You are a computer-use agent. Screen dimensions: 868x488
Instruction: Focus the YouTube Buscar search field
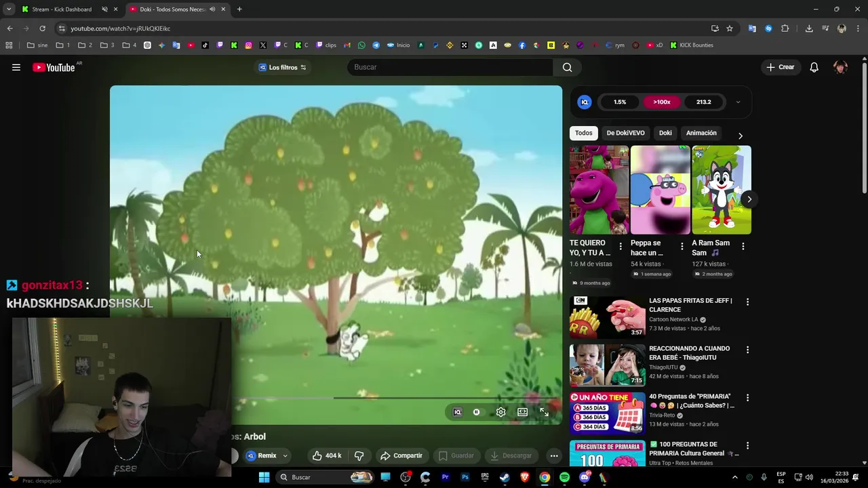[x=450, y=67]
